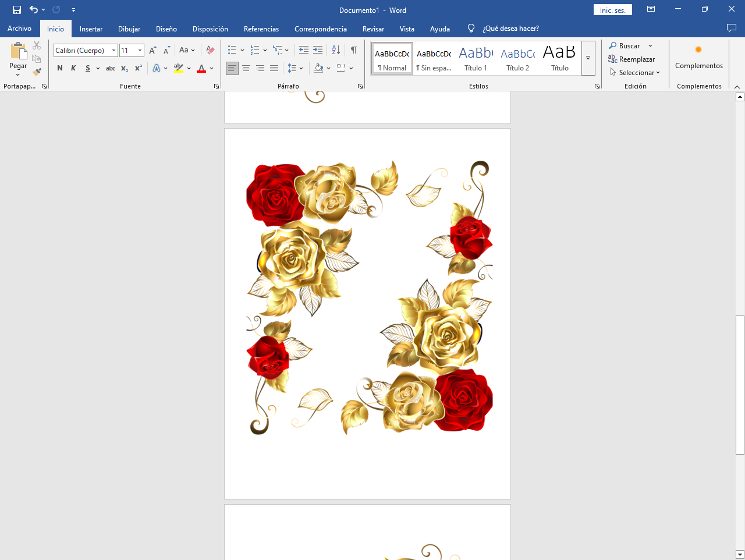Open the Calibri (Cuerpo) font dropdown

pos(86,51)
